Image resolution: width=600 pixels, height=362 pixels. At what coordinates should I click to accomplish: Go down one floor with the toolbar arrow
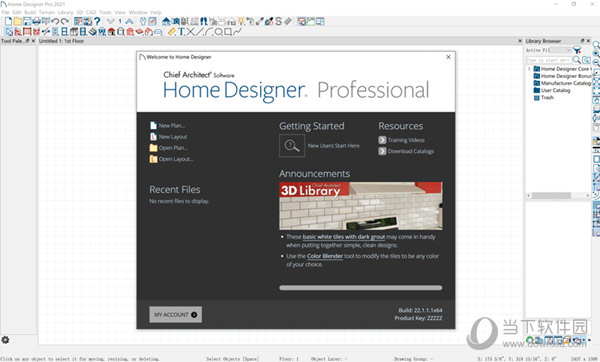point(111,21)
